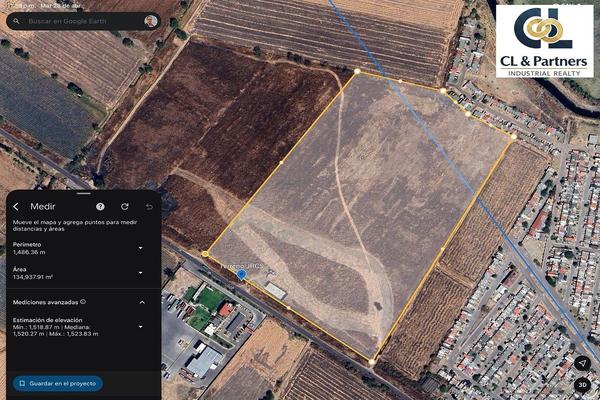This screenshot has height=400, width=600.
Task: Select the blue Terreno placemark pin
Action: click(x=241, y=274)
